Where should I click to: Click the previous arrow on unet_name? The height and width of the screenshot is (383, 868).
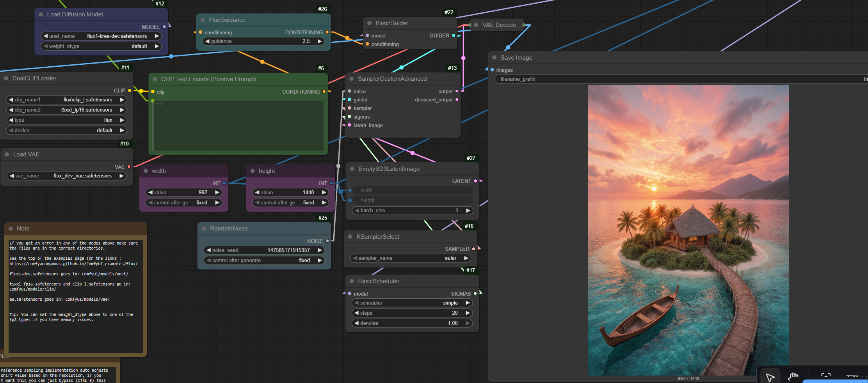click(x=46, y=36)
